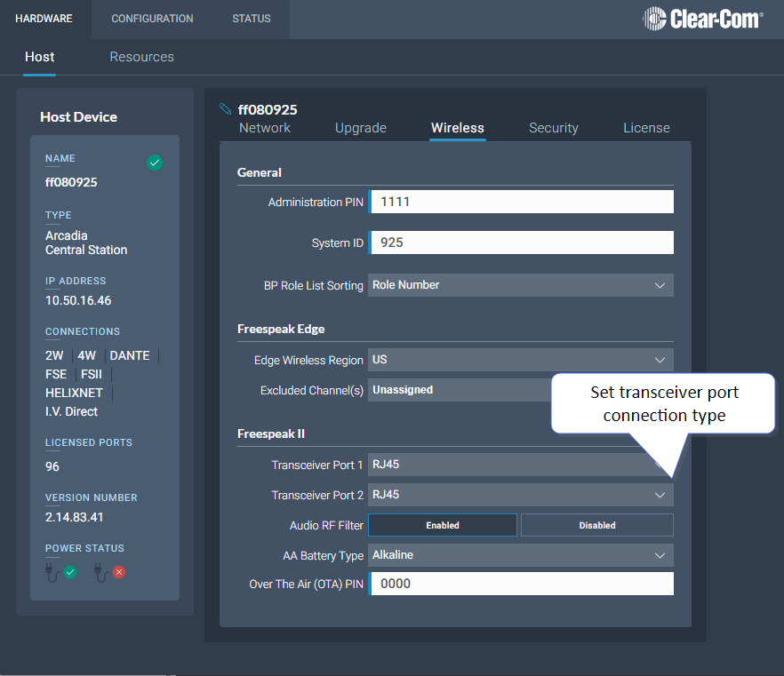Disable the Audio RF Filter
This screenshot has height=676, width=784.
(x=596, y=525)
